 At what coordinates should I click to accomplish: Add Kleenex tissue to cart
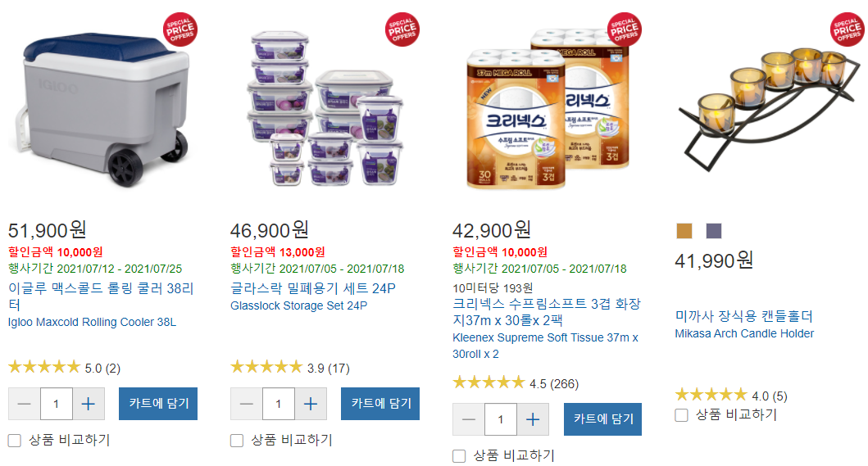pos(602,419)
